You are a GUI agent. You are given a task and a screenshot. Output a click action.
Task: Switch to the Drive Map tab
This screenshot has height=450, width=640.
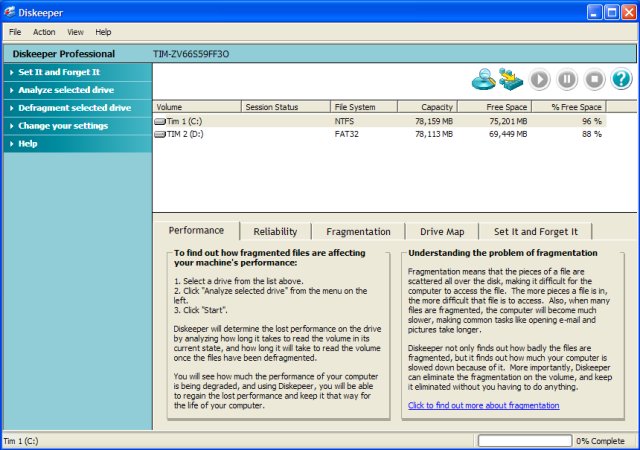click(x=442, y=232)
